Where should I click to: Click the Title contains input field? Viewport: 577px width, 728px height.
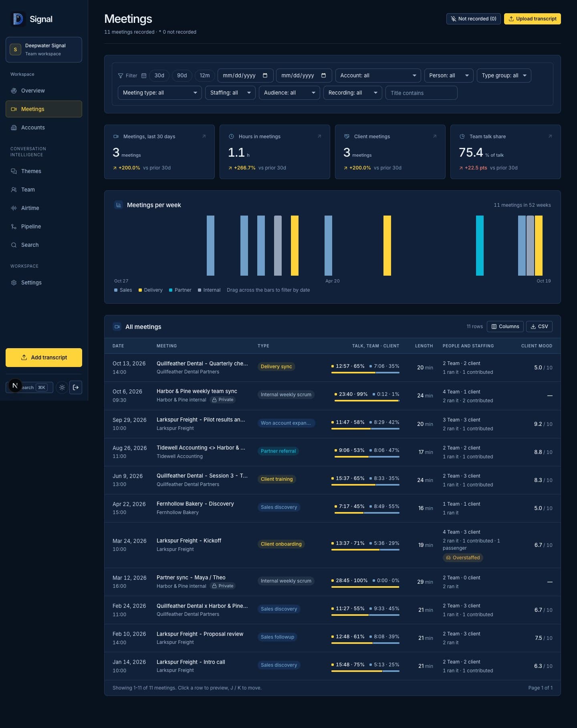[421, 93]
